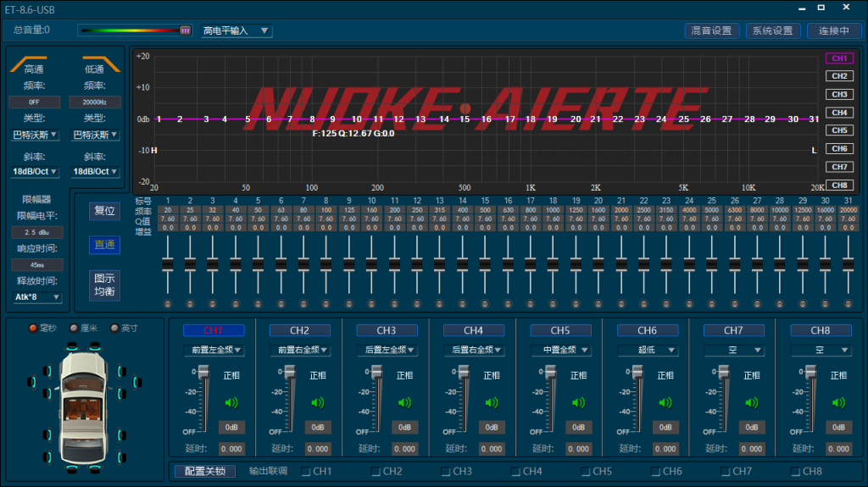Open CH5 中置全频 speaker type dropdown
The image size is (868, 487).
[x=562, y=350]
